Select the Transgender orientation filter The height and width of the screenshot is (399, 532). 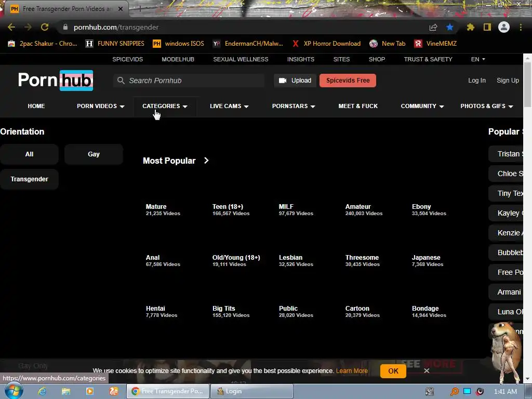[29, 179]
